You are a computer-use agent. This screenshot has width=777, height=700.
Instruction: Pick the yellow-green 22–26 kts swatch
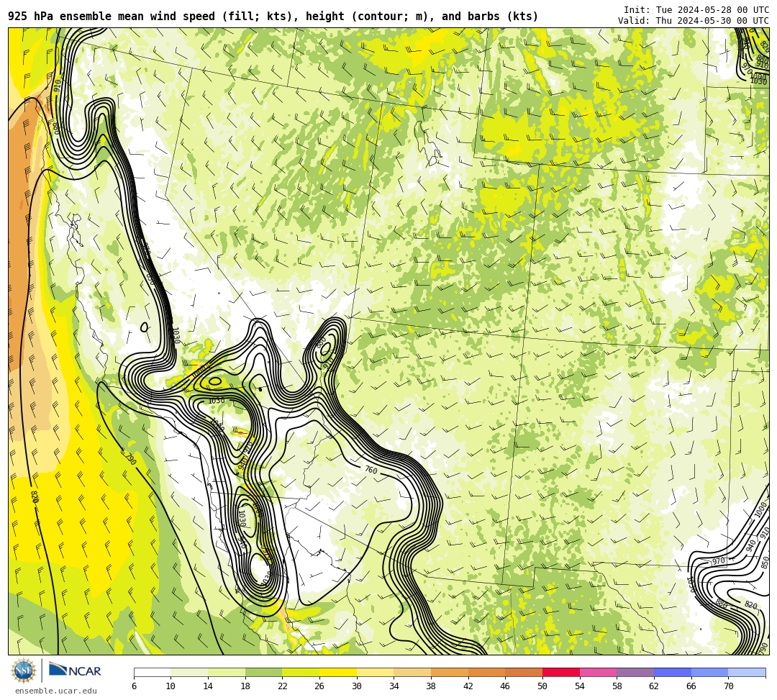(x=301, y=672)
